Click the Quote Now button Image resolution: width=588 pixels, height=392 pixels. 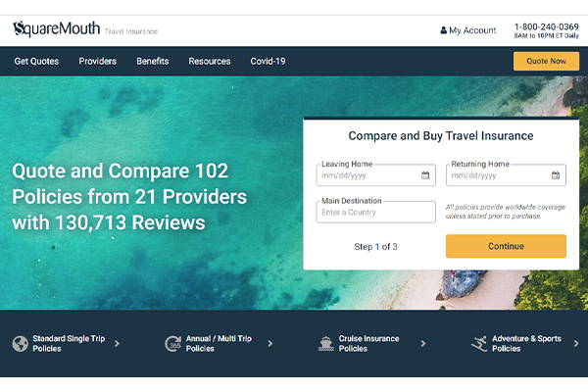pyautogui.click(x=546, y=61)
